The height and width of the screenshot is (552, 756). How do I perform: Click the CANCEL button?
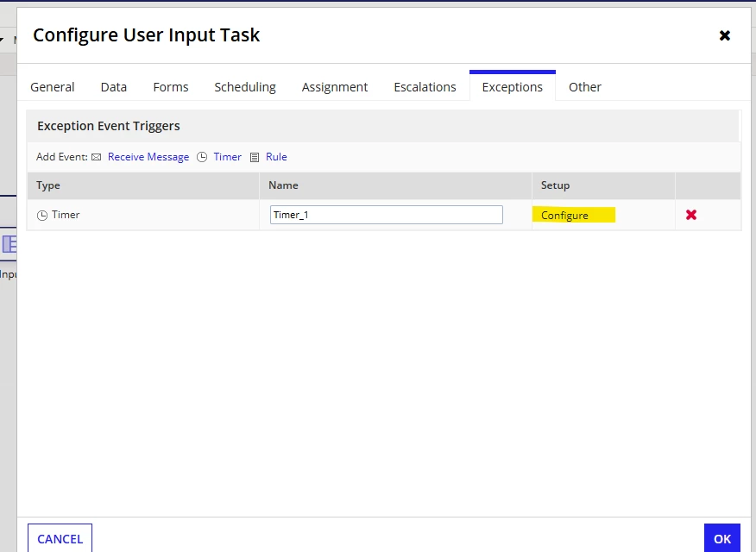coord(60,538)
